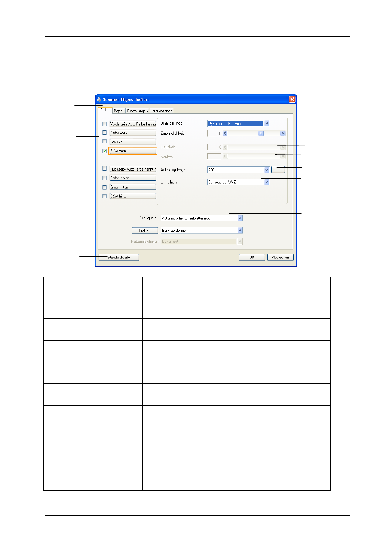392x549 pixels.
Task: Select the Grau vorn image button
Action: pyautogui.click(x=133, y=142)
